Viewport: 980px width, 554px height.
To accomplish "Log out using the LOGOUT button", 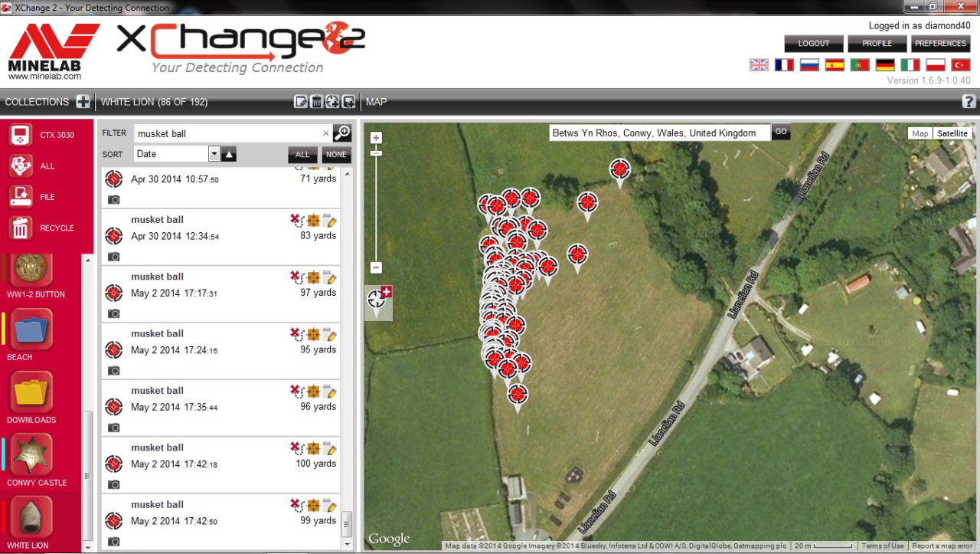I will point(814,44).
